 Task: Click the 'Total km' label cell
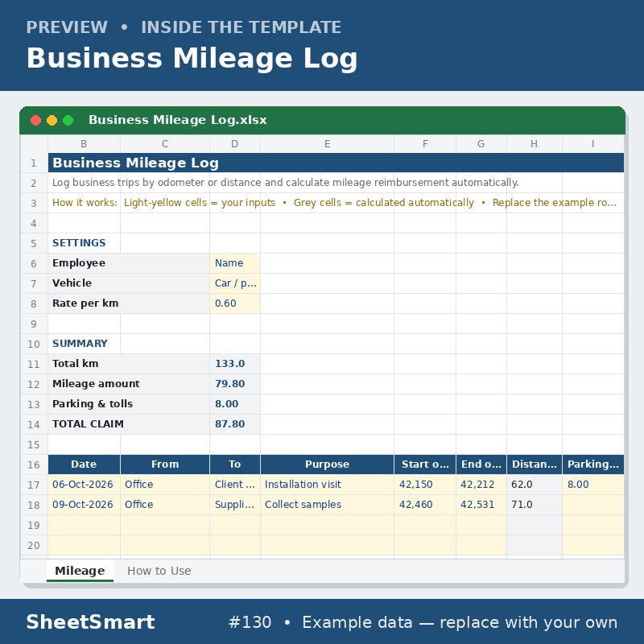pyautogui.click(x=129, y=364)
